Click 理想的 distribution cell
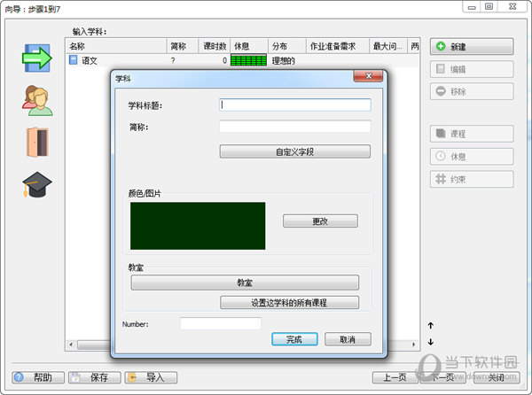 coord(284,61)
